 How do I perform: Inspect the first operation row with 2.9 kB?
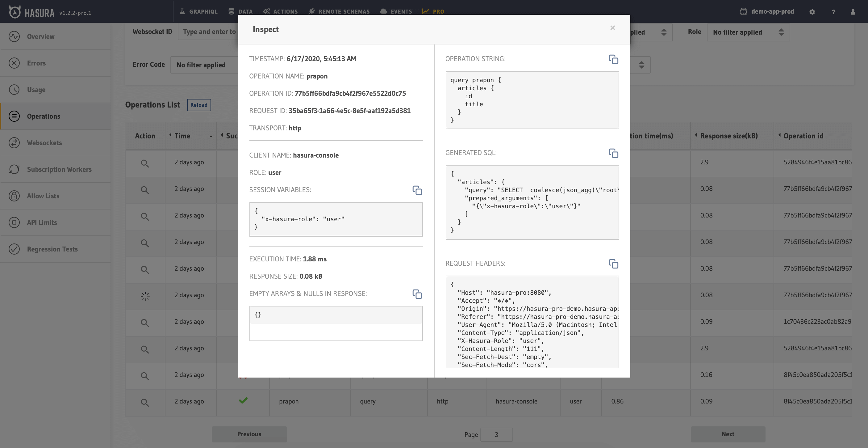click(x=145, y=163)
